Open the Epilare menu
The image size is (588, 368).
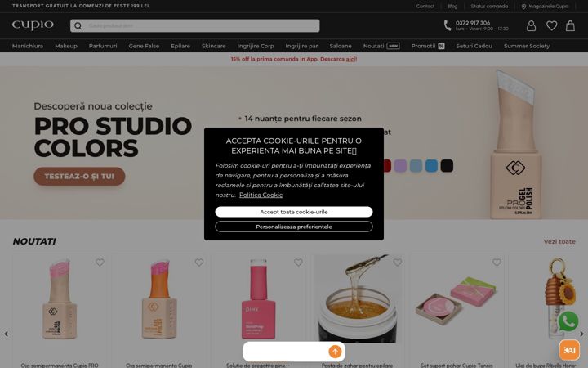(x=180, y=46)
